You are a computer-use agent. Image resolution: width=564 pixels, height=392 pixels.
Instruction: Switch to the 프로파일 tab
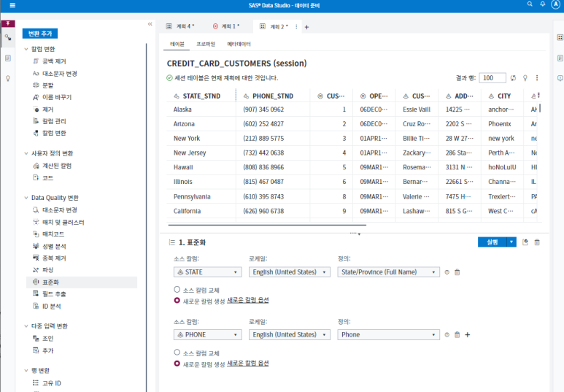205,44
